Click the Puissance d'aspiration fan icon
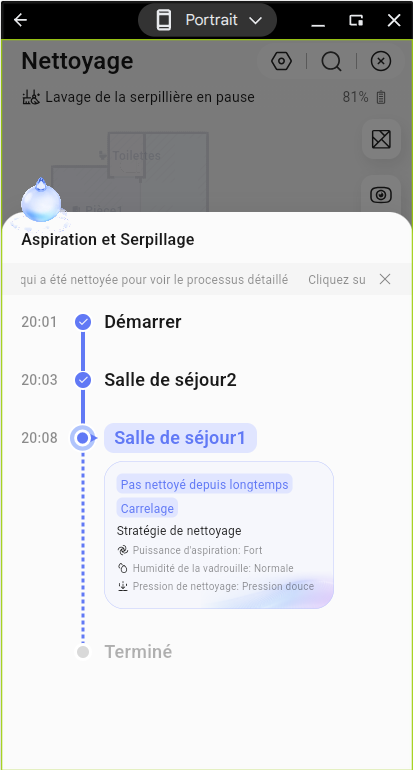The width and height of the screenshot is (413, 770). 123,550
